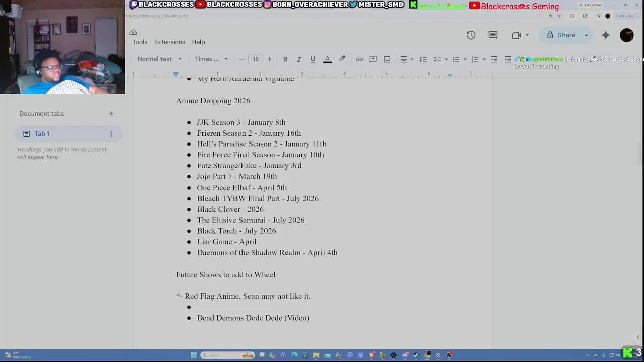Open the Extensions menu
Screen dimensions: 644x362
pyautogui.click(x=170, y=42)
